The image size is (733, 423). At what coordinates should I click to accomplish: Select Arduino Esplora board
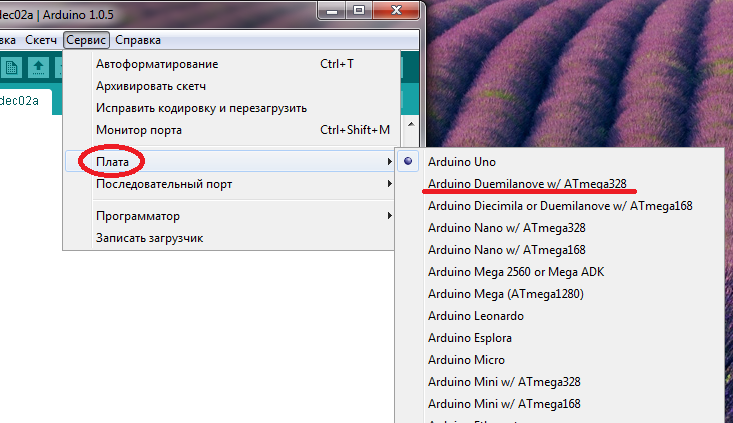(x=560, y=337)
